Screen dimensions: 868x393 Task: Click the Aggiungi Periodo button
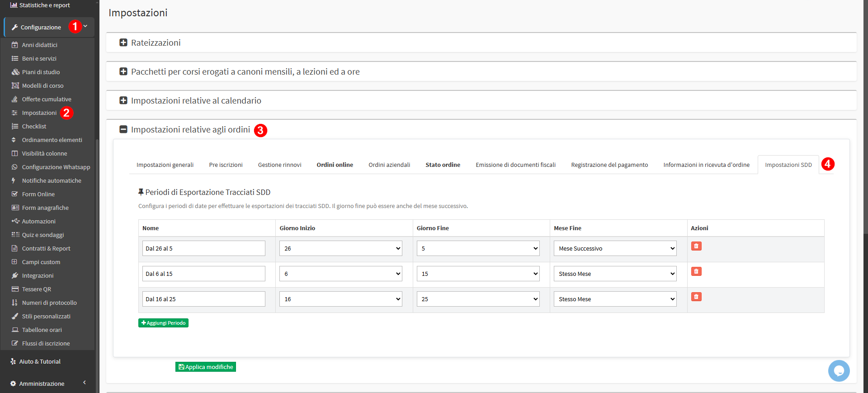point(163,323)
